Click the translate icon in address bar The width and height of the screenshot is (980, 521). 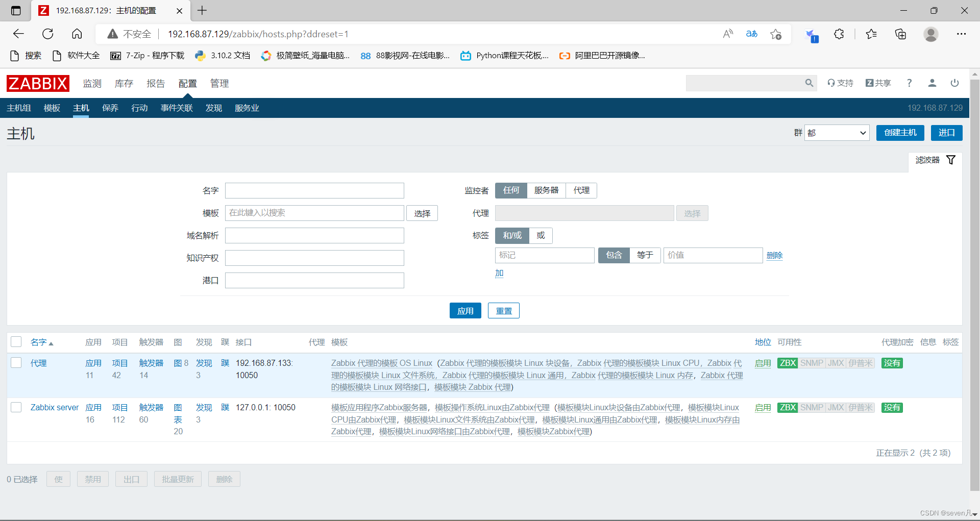(752, 34)
